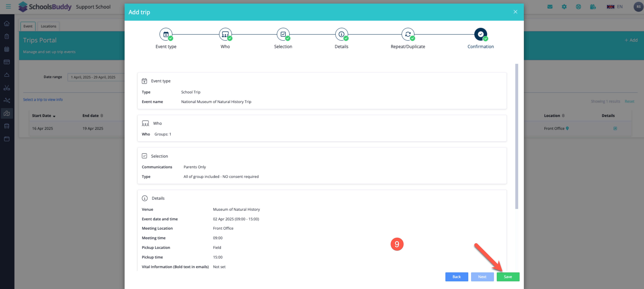
Task: Open the messages envelope icon
Action: coord(550,7)
